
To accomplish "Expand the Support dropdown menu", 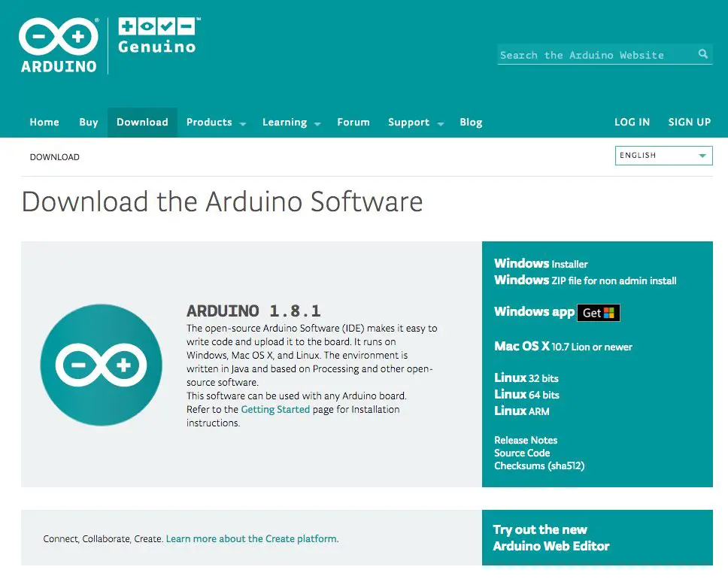I will pos(416,122).
